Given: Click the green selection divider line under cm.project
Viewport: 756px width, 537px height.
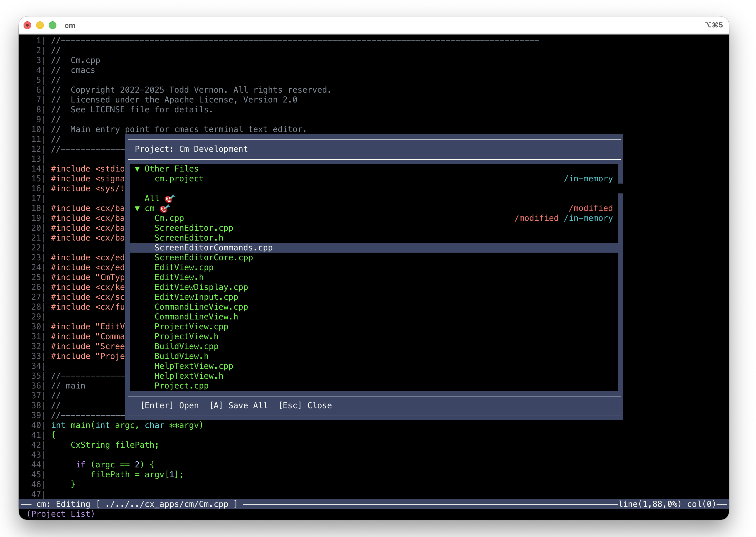Looking at the screenshot, I should point(374,189).
